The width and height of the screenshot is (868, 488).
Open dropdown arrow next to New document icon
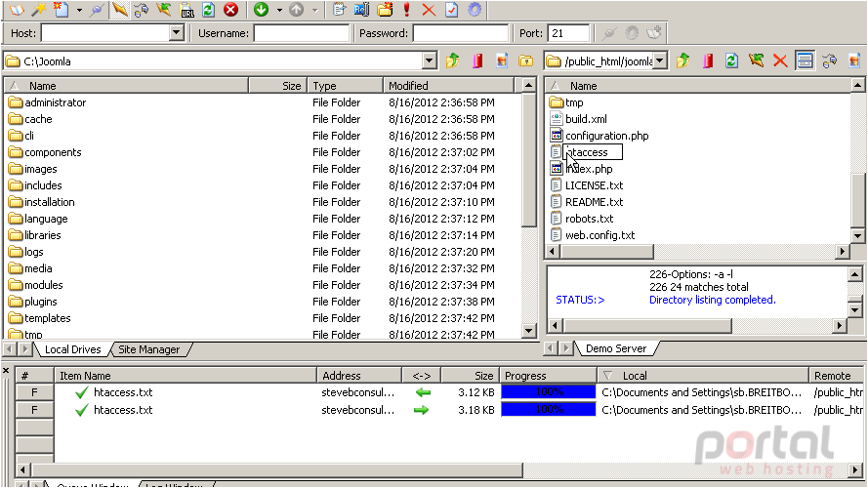tap(79, 10)
